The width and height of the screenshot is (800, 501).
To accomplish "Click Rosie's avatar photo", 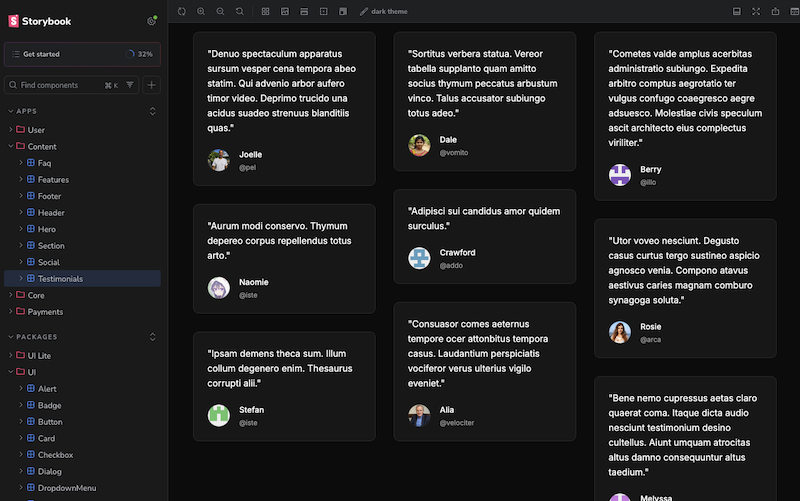I will click(x=619, y=332).
